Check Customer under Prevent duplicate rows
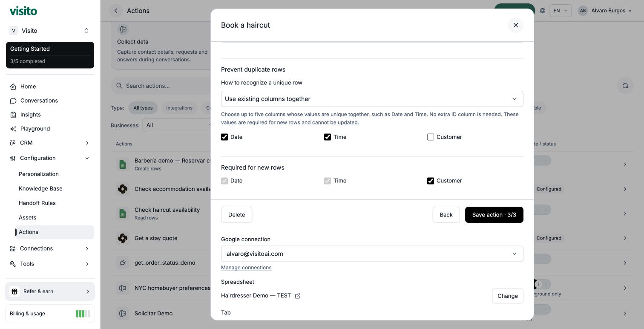 [431, 137]
